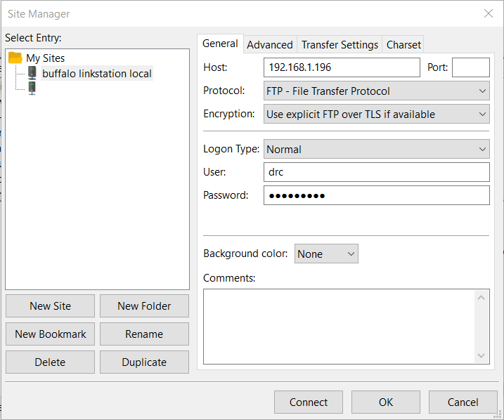Click the Comments scrollbar up arrow
Viewport: 504px width, 420px height.
click(x=482, y=298)
